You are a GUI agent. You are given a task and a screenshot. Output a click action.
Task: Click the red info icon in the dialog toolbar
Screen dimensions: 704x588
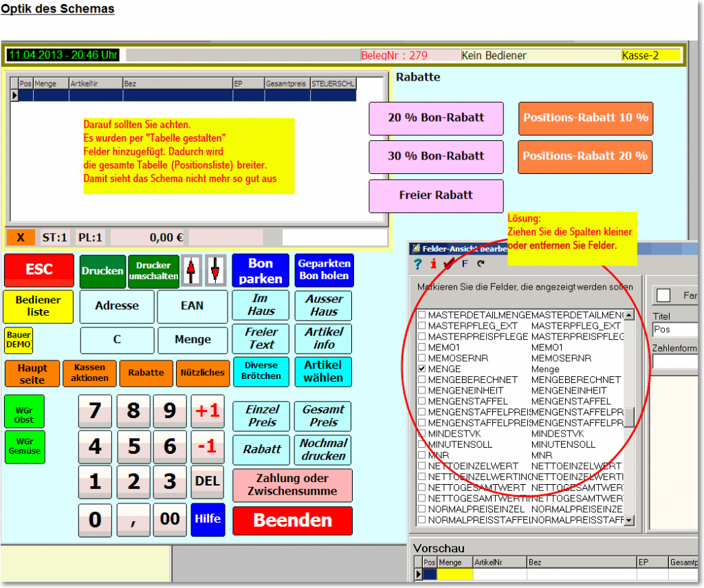pyautogui.click(x=433, y=263)
